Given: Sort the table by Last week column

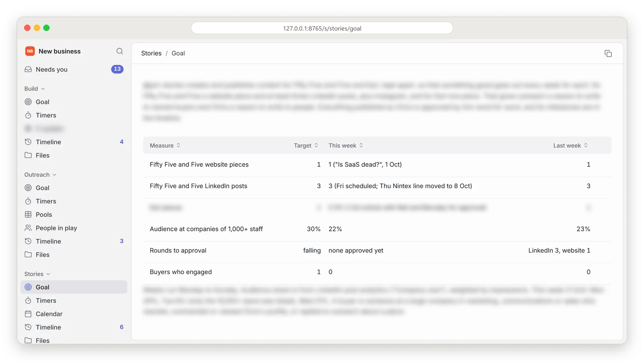Looking at the screenshot, I should coord(570,145).
